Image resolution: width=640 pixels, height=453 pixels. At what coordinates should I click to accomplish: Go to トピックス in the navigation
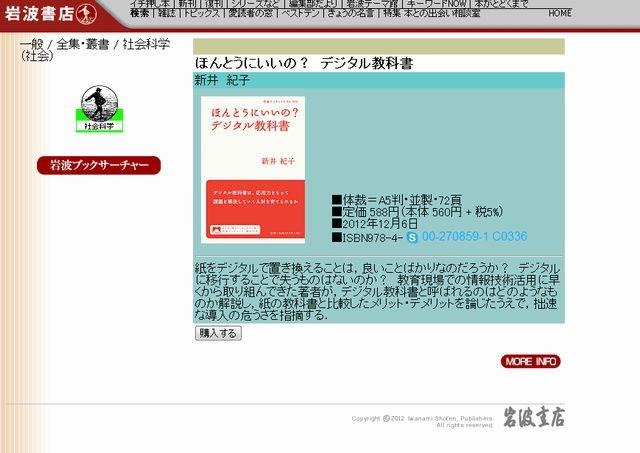click(201, 13)
